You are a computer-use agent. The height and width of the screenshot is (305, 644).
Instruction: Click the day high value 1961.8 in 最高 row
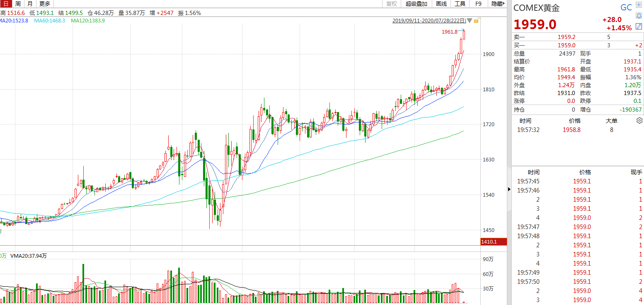pyautogui.click(x=567, y=69)
